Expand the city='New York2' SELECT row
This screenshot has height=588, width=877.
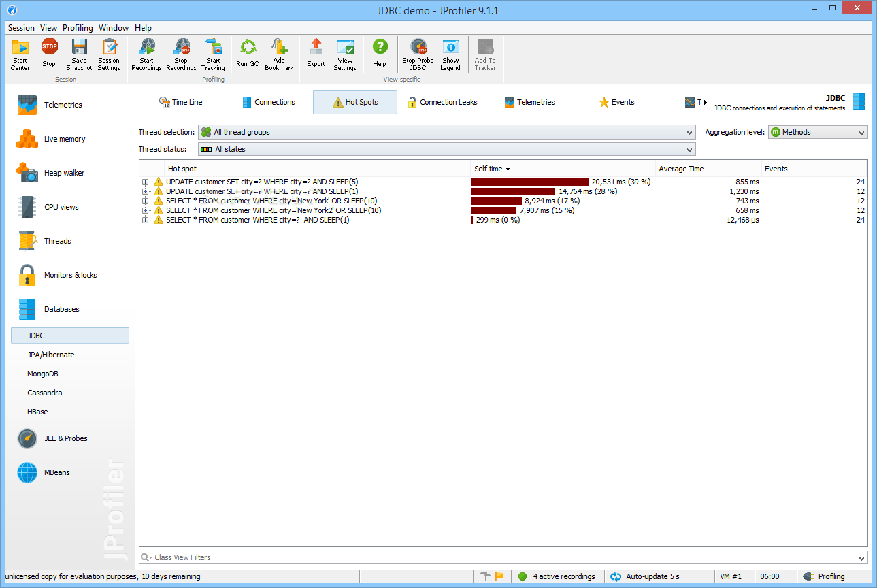pos(145,210)
